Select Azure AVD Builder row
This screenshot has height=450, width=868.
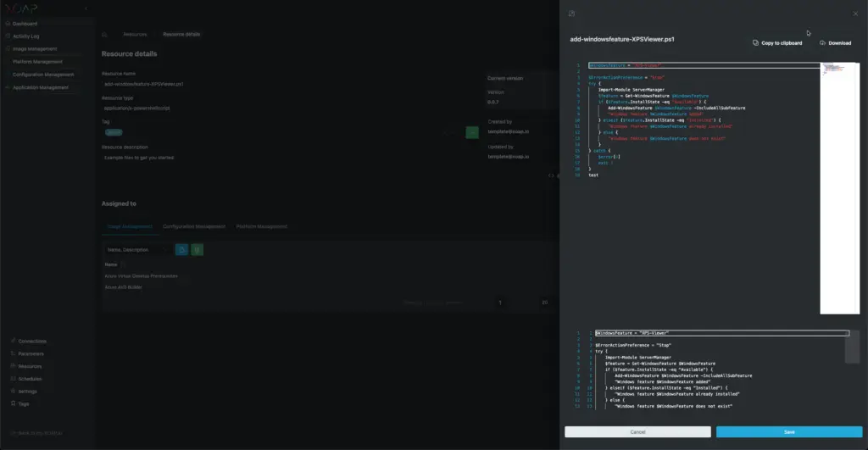(124, 287)
